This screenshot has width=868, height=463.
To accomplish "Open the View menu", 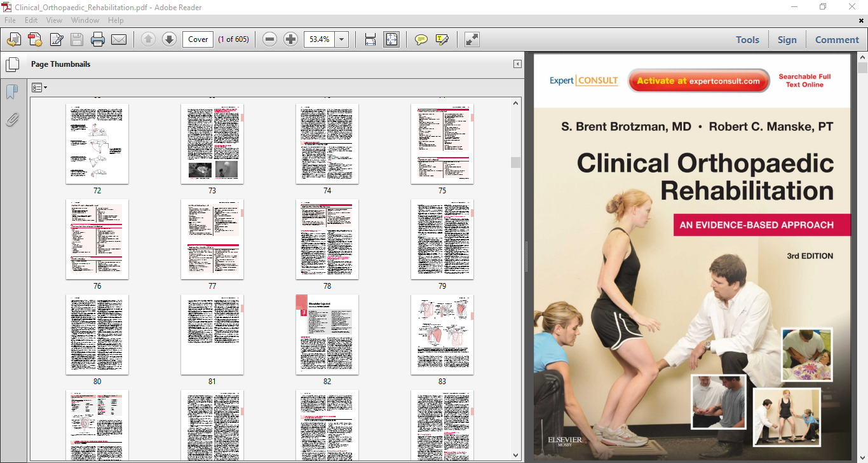I will 54,20.
